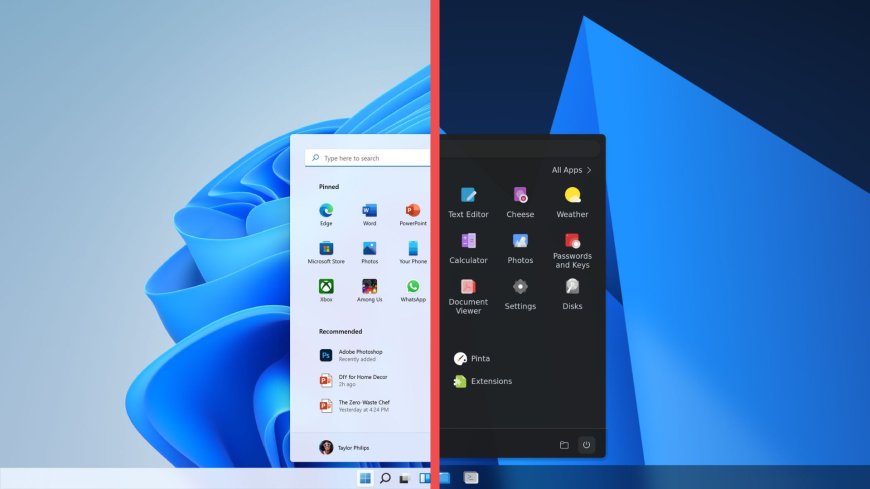Open Extensions from the recent list

(x=483, y=381)
